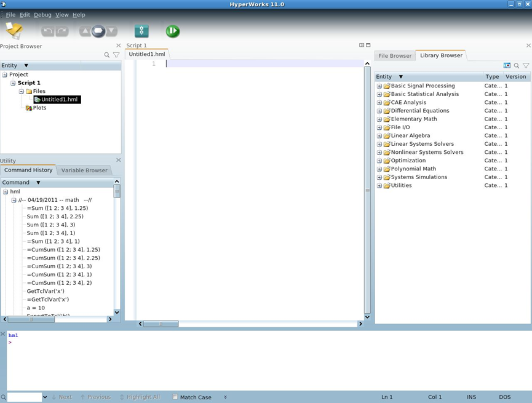Viewport: 532px width, 403px height.
Task: Open the find field history dropdown
Action: pos(45,397)
